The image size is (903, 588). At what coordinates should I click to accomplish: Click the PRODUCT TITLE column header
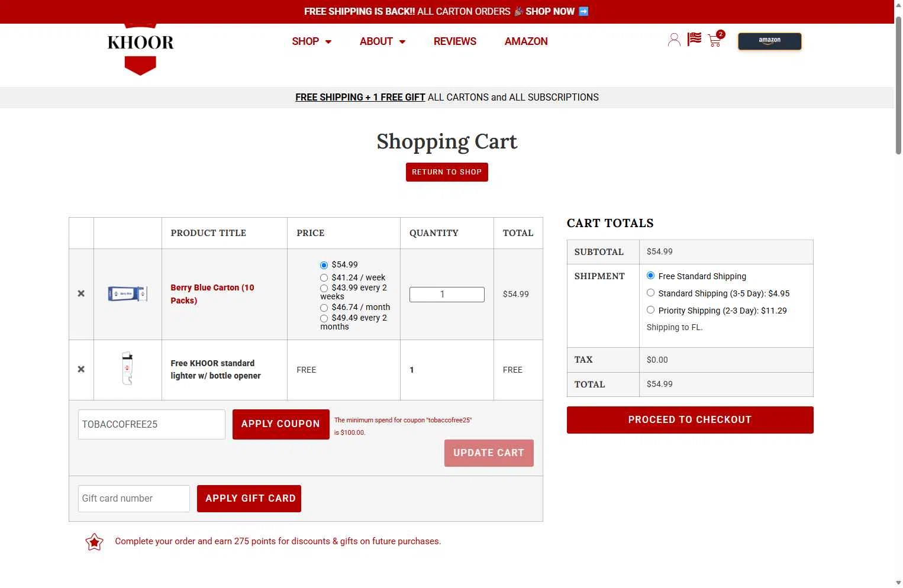pos(208,233)
